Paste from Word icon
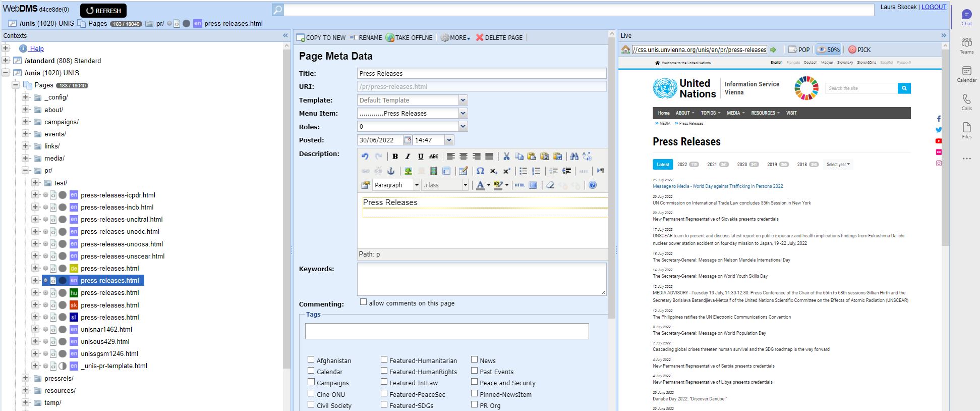This screenshot has height=411, width=980. coord(557,157)
